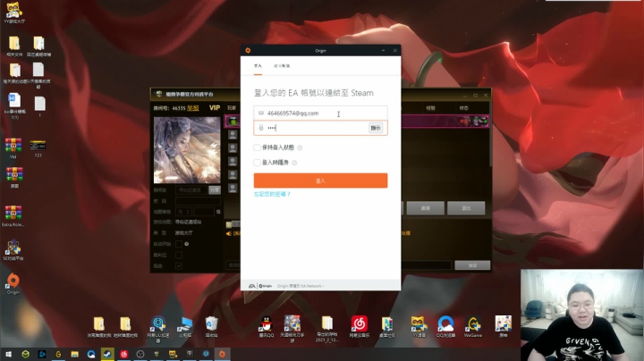Open the WeGame desktop shortcut
Screen dimensions: 644x361
473,327
